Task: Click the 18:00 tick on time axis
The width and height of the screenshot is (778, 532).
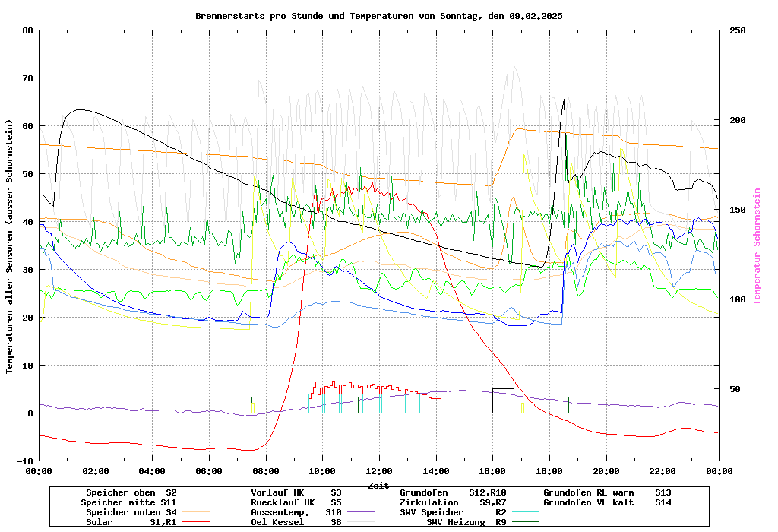Action: point(549,471)
